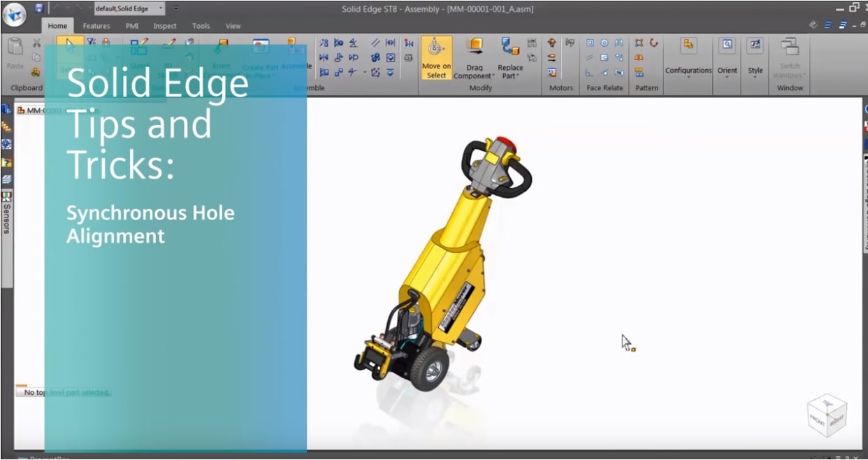Image resolution: width=868 pixels, height=460 pixels.
Task: Click the FlashFit relationship icon
Action: (324, 43)
